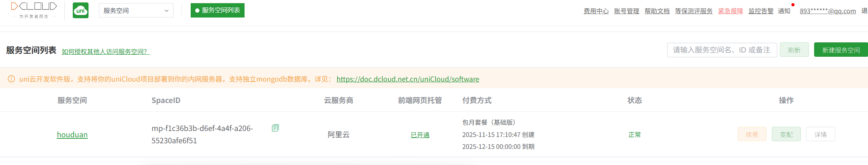
Task: Open 费用中心 from top menu
Action: (x=596, y=11)
